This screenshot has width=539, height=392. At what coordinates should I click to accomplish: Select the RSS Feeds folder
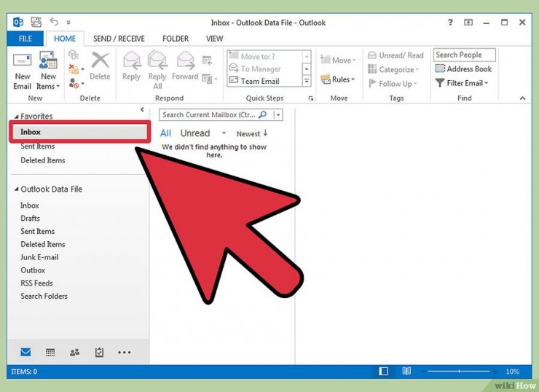coord(36,283)
